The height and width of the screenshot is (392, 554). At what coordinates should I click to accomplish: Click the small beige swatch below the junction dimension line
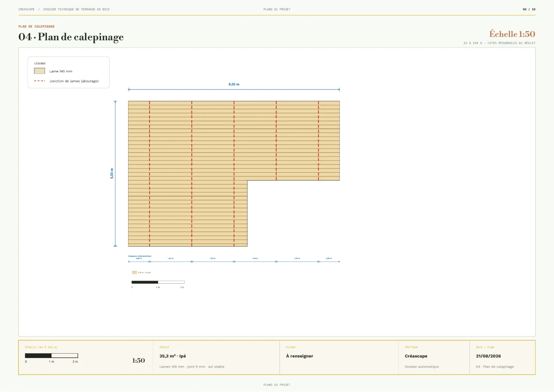click(134, 272)
